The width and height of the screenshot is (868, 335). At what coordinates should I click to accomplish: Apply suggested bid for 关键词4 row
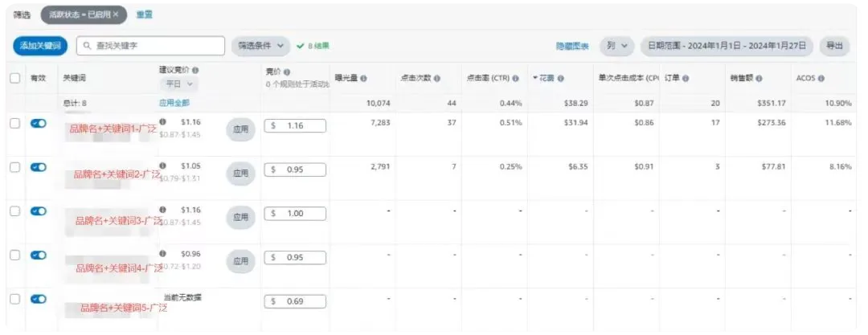coord(241,261)
